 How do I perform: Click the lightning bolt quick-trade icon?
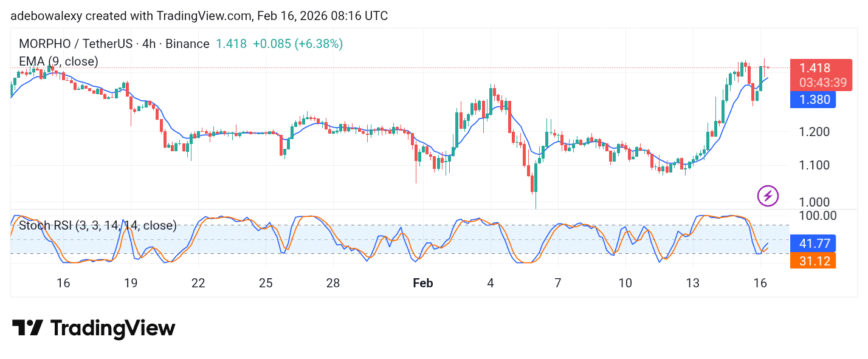tap(767, 195)
